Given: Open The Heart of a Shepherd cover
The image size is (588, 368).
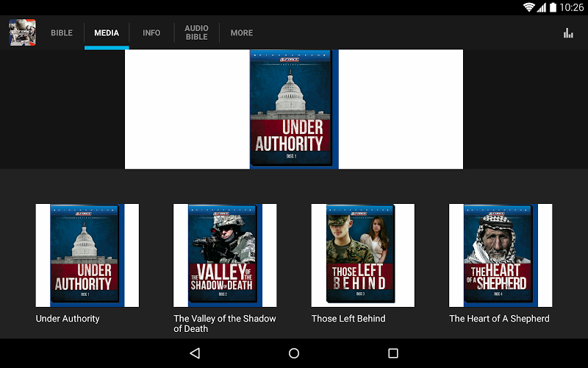Looking at the screenshot, I should coord(501,255).
